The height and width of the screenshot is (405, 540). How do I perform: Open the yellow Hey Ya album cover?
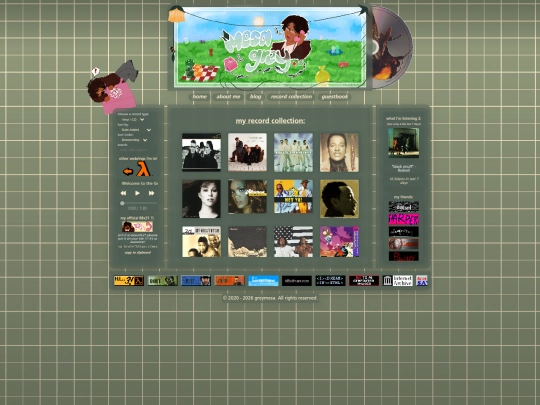click(293, 196)
